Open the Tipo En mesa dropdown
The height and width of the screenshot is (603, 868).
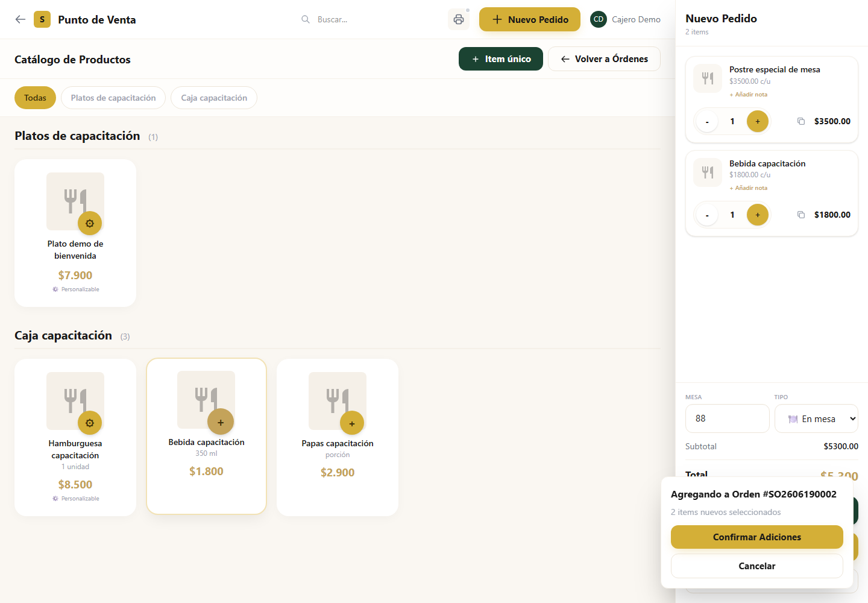tap(816, 418)
